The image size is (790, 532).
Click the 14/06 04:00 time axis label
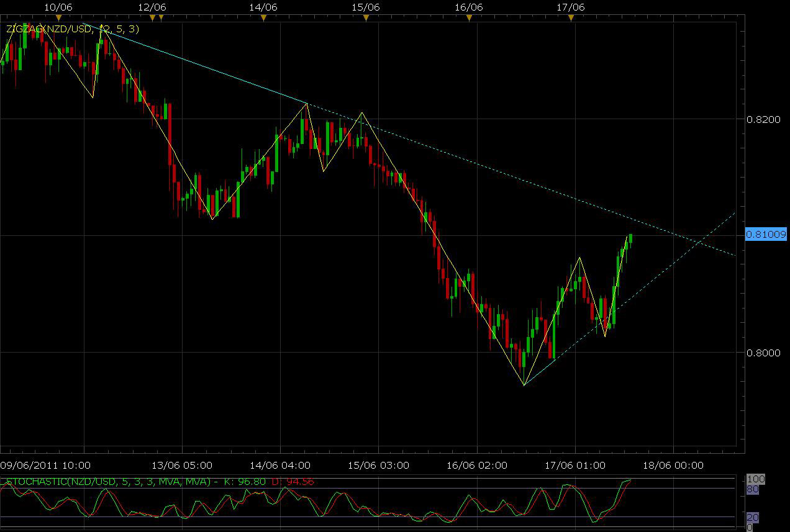click(279, 465)
